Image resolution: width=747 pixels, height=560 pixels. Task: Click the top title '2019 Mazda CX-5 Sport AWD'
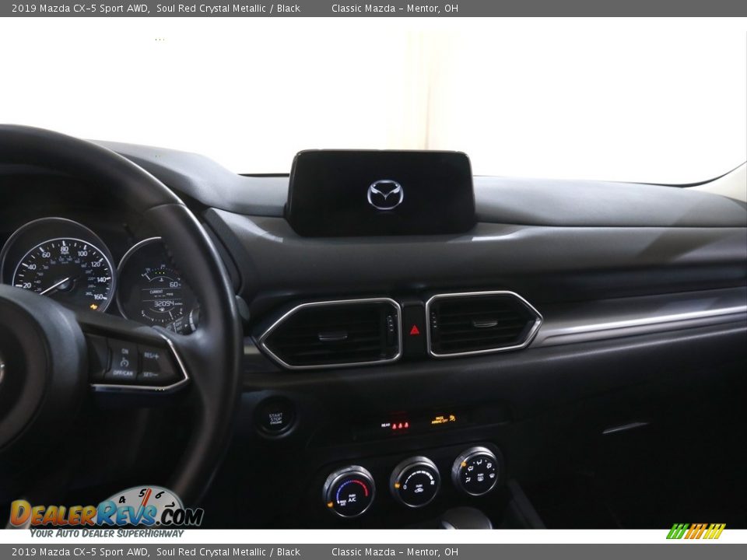click(x=80, y=9)
